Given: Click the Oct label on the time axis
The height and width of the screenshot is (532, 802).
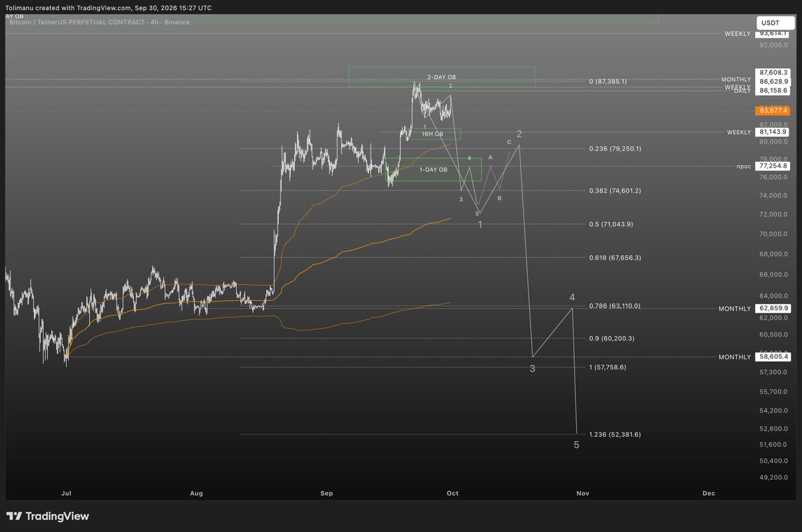Looking at the screenshot, I should (x=453, y=493).
